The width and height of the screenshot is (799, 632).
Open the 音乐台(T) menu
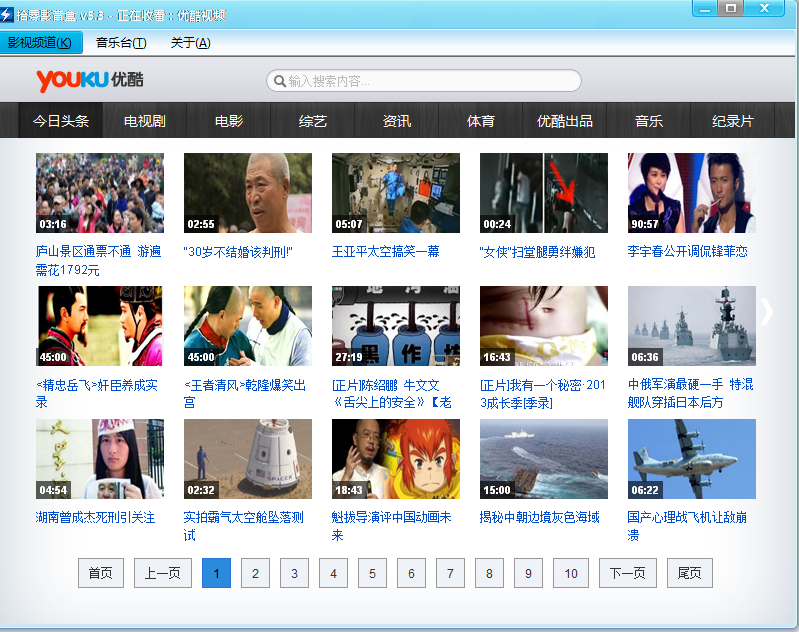click(x=121, y=42)
